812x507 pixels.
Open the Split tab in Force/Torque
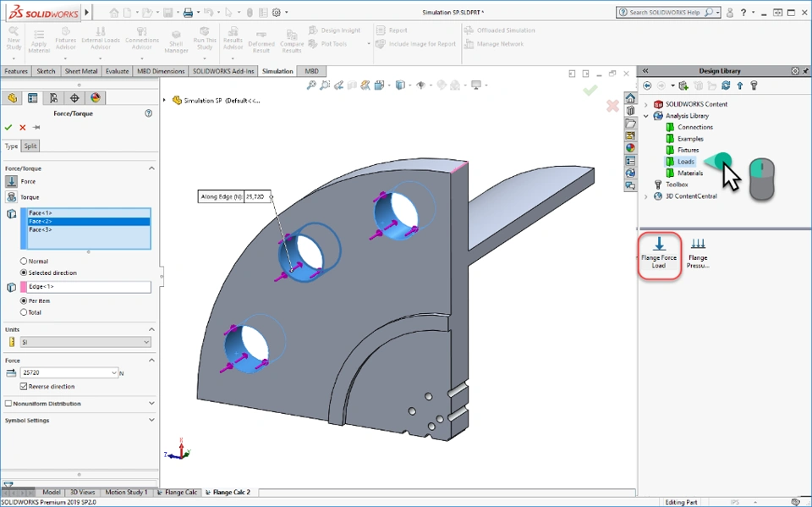(x=30, y=146)
